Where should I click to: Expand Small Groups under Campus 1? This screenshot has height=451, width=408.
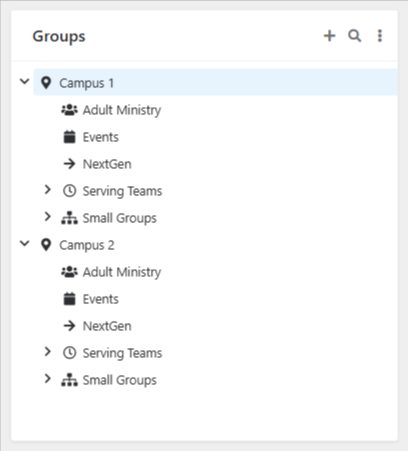[x=48, y=216]
